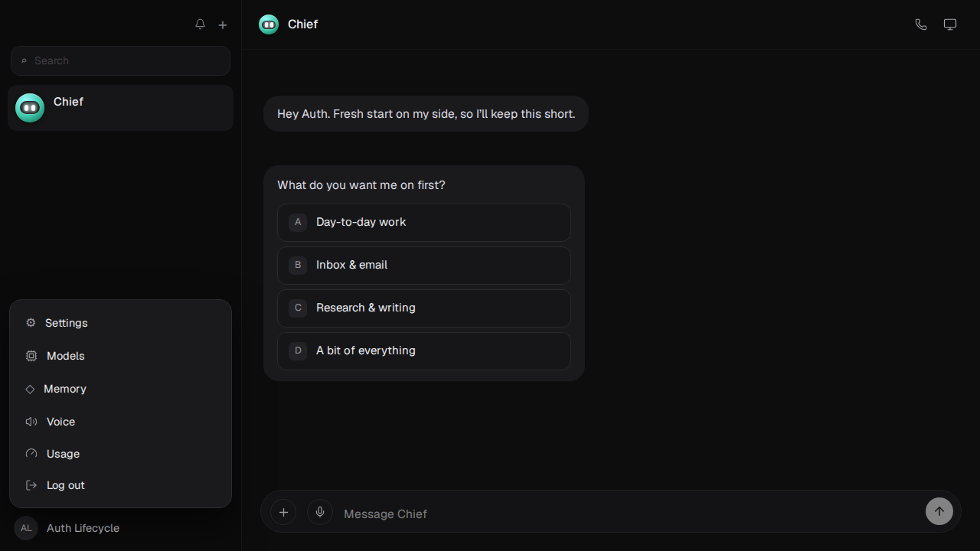The image size is (980, 551).
Task: Start a new chat with plus icon
Action: 223,24
